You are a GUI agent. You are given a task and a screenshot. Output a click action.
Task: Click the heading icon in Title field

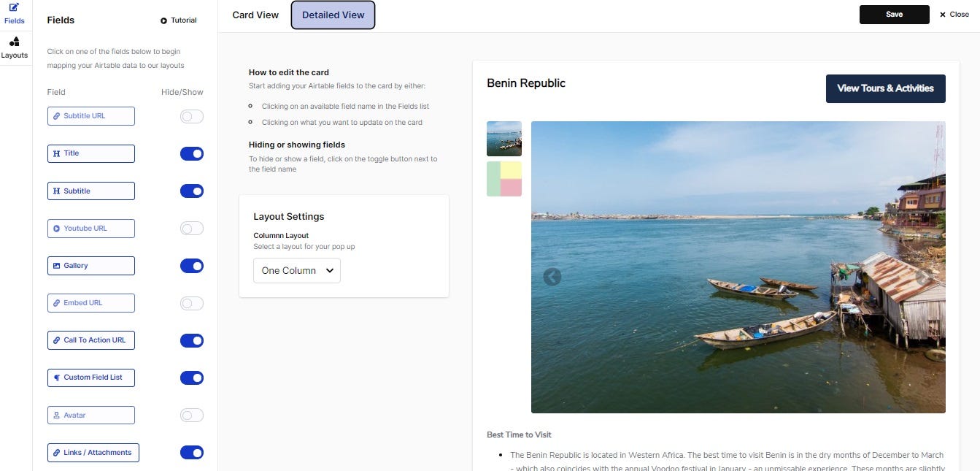pos(57,153)
